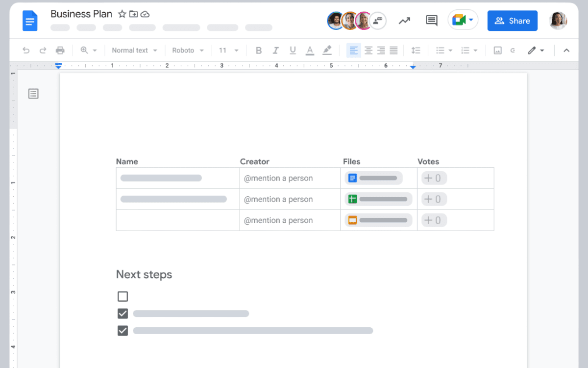Align text left
This screenshot has width=588, height=368.
(354, 50)
